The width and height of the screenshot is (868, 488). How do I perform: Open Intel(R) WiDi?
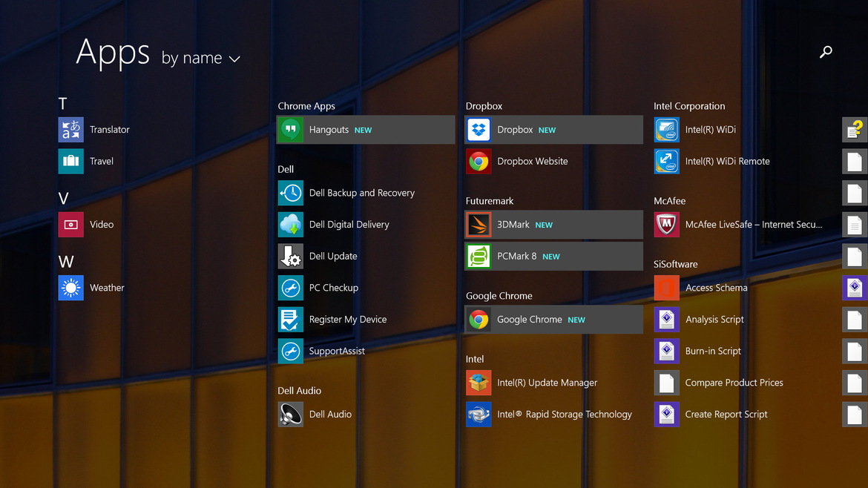pos(695,130)
